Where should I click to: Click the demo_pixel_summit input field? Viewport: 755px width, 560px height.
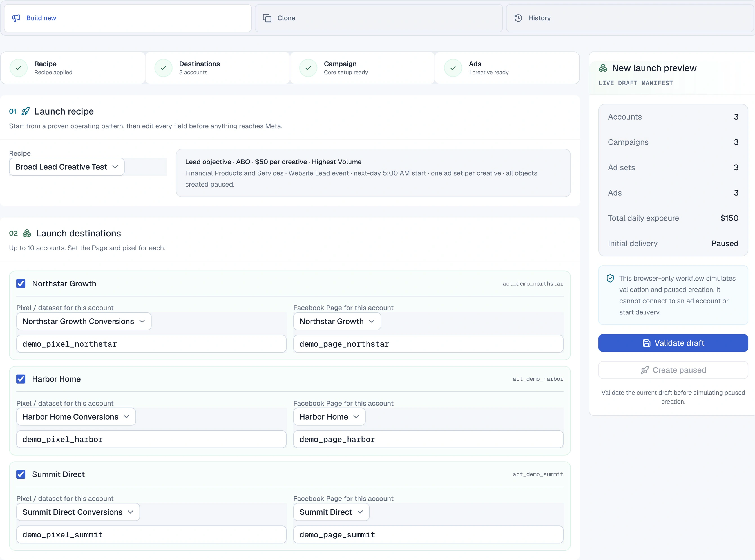pyautogui.click(x=151, y=535)
